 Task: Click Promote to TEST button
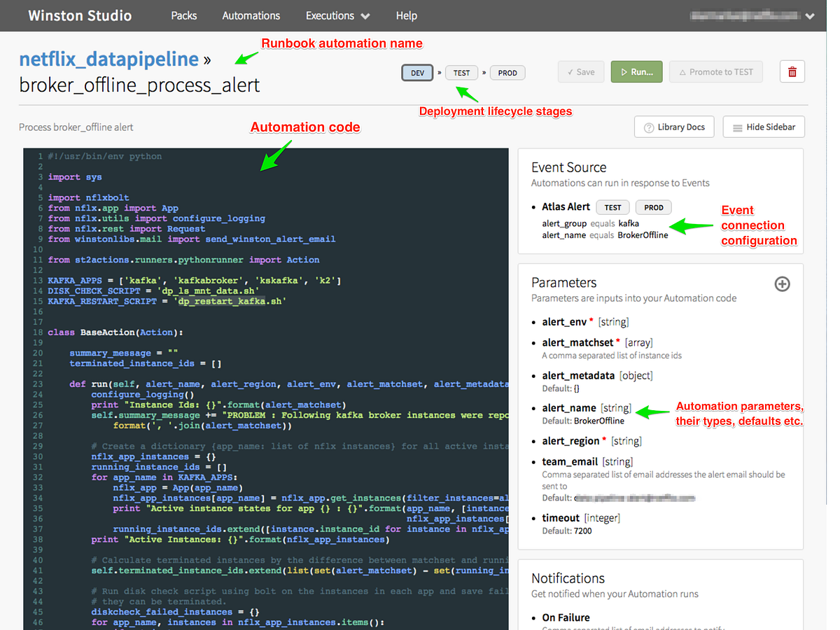(715, 71)
